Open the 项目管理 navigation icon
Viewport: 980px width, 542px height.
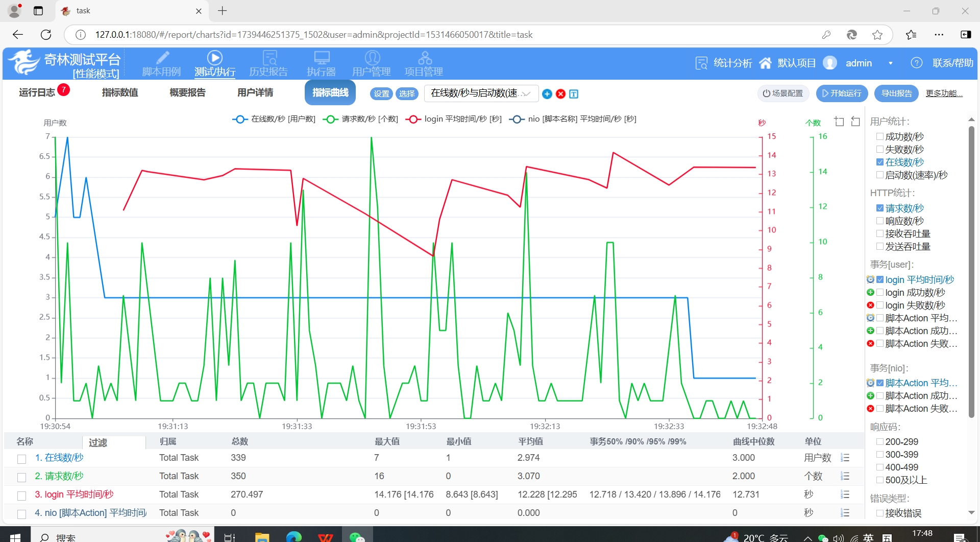click(x=424, y=58)
